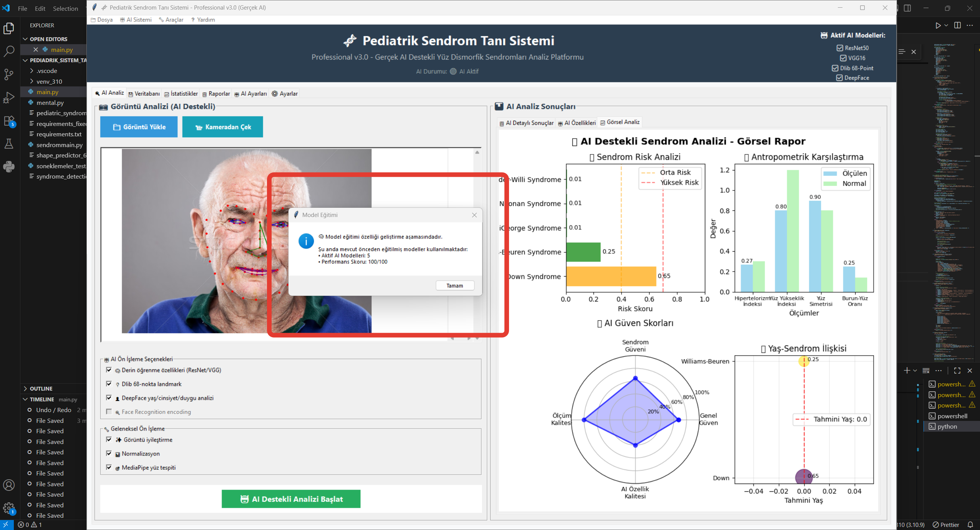Toggle Dlib 68-nokta landmark checkbox
The image size is (980, 530).
(x=109, y=384)
